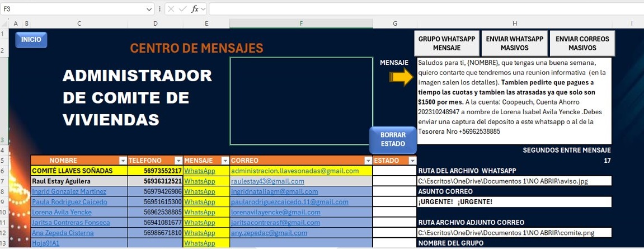Click the ¡URGENTE! email subject cell

(x=514, y=202)
